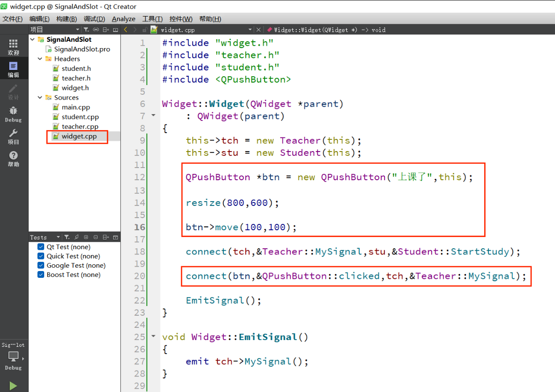Image resolution: width=555 pixels, height=392 pixels.
Task: Click the Sig···lot kit label above monitor
Action: point(13,345)
